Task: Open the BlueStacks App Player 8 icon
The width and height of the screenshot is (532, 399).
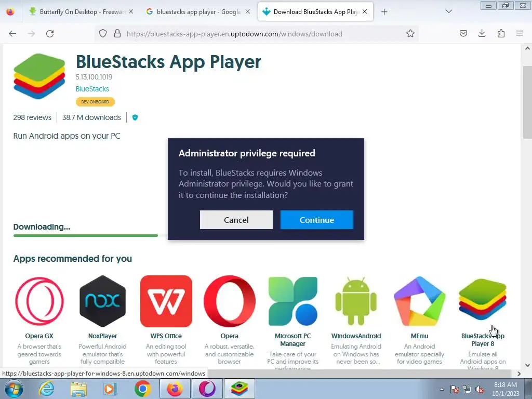Action: click(x=483, y=300)
